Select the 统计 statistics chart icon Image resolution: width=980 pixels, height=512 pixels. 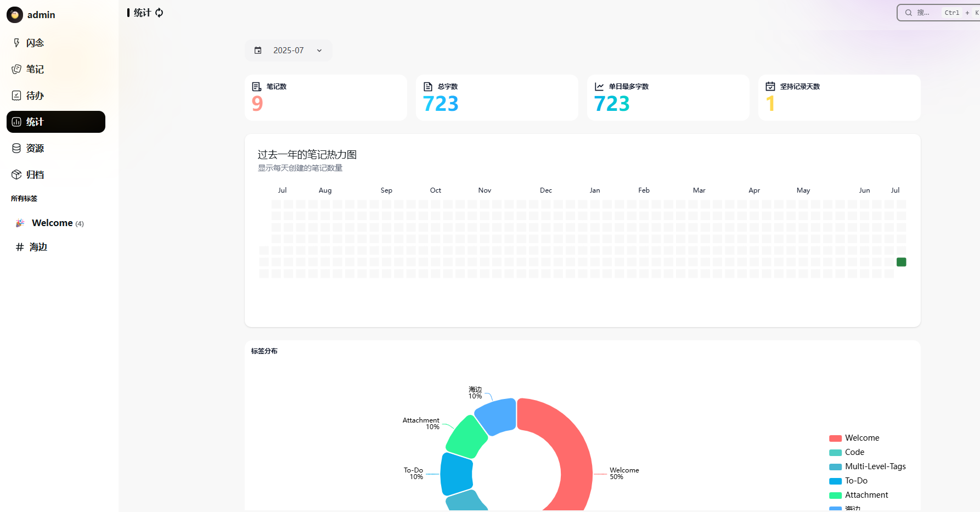(16, 122)
